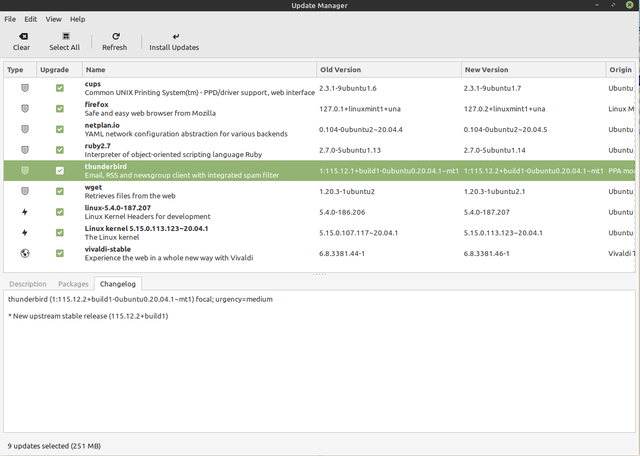Viewport: 640px width, 456px height.
Task: Select the wget package name
Action: pos(93,187)
